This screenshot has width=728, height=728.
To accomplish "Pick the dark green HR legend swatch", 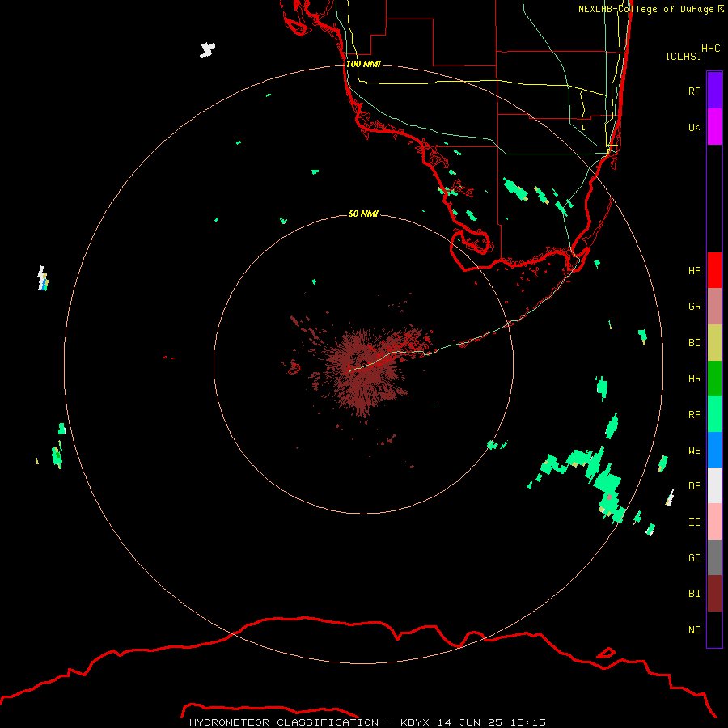I will tap(714, 379).
